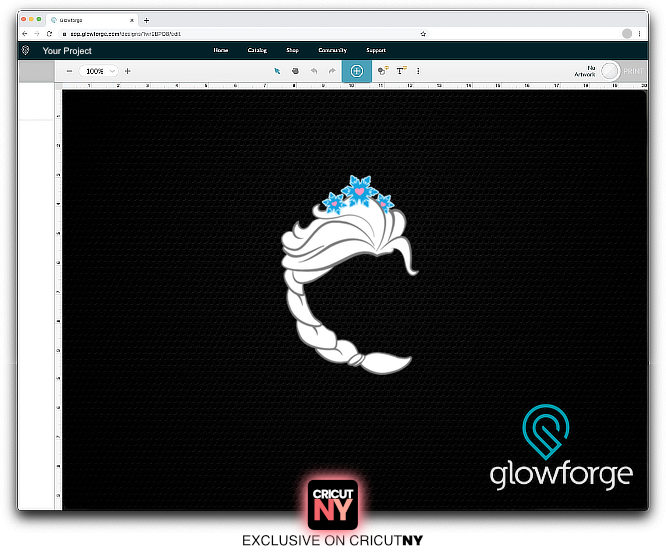Select the pan hand tool
This screenshot has height=552, width=666.
[x=295, y=71]
